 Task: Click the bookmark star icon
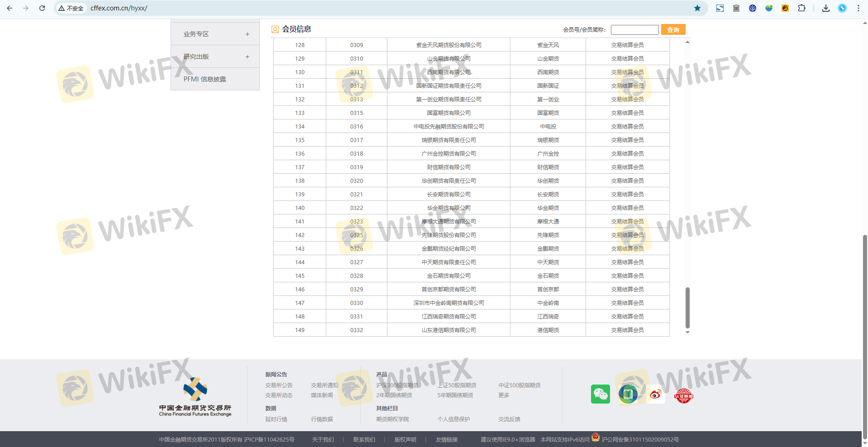[x=697, y=8]
